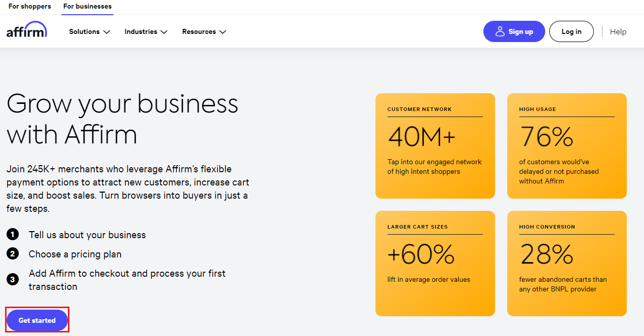Screen dimensions: 644x336
Task: Click 'Tell us about your business' step
Action: (x=87, y=235)
